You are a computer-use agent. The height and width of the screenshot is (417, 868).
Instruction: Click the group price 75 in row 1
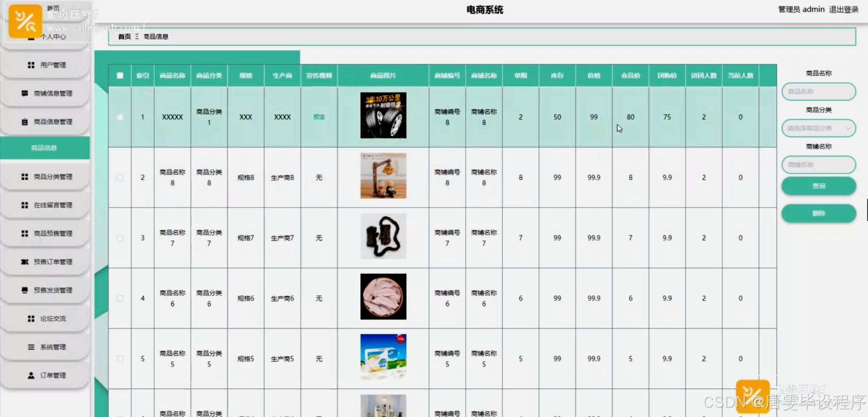coord(667,117)
